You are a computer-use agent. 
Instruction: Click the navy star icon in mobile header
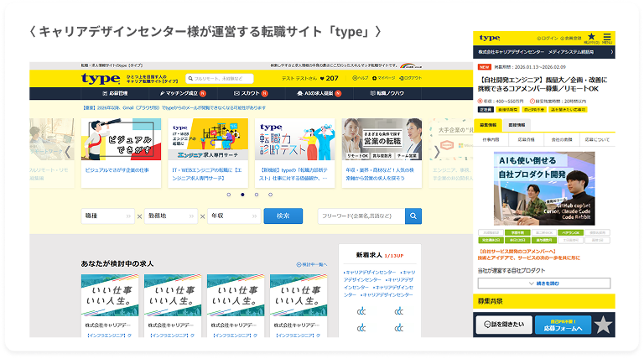591,38
